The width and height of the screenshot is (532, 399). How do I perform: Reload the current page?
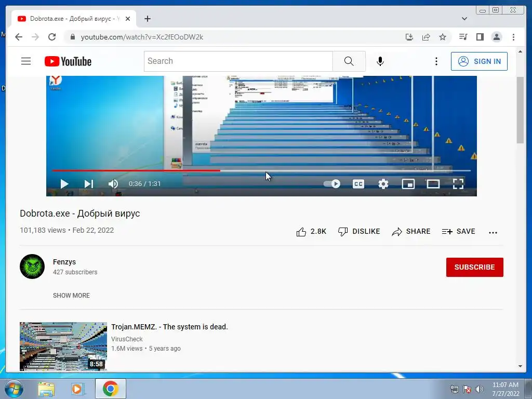(52, 37)
